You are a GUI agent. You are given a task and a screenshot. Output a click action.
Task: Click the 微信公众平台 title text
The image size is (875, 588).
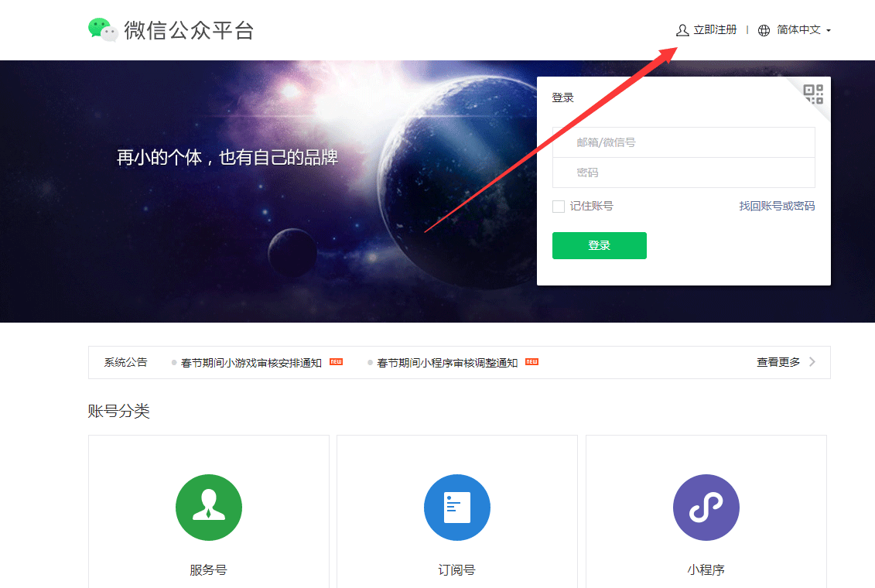click(x=189, y=30)
